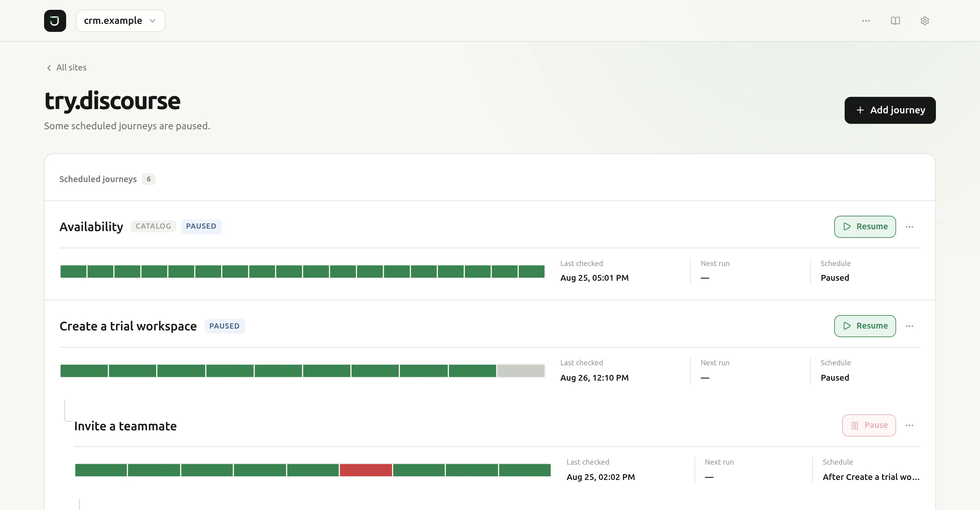Click the 'Aug 26, 12:10 PM' last checked value

[594, 378]
